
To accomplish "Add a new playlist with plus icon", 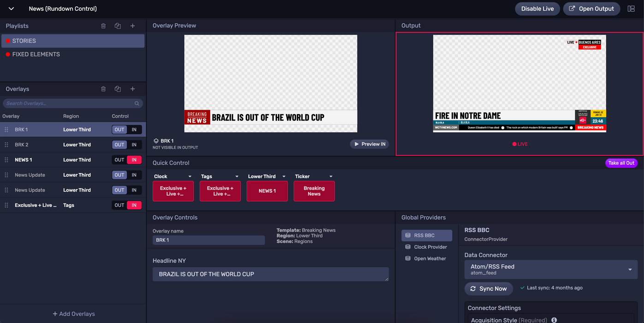I will tap(133, 26).
